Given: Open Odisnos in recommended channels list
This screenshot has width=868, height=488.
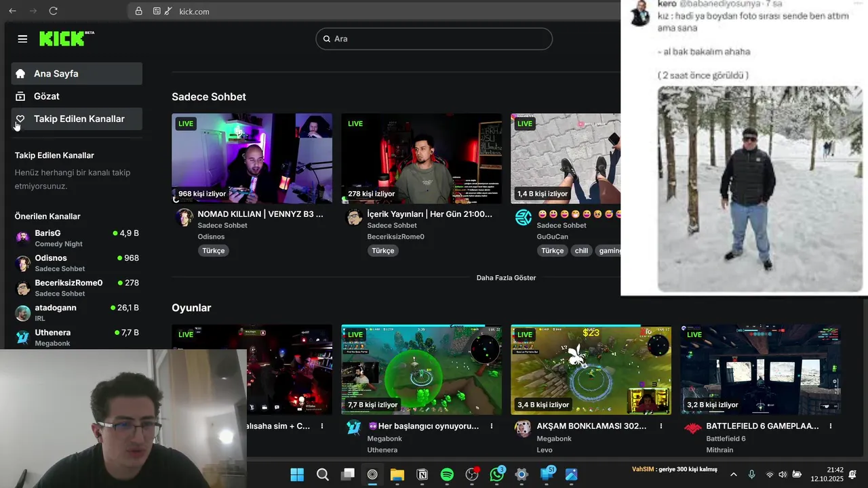Looking at the screenshot, I should pos(77,263).
